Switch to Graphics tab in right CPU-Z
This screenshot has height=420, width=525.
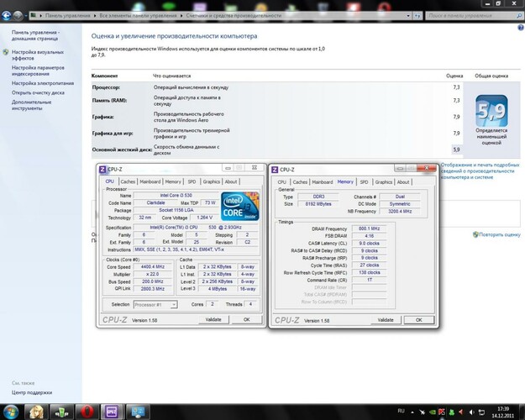(383, 182)
